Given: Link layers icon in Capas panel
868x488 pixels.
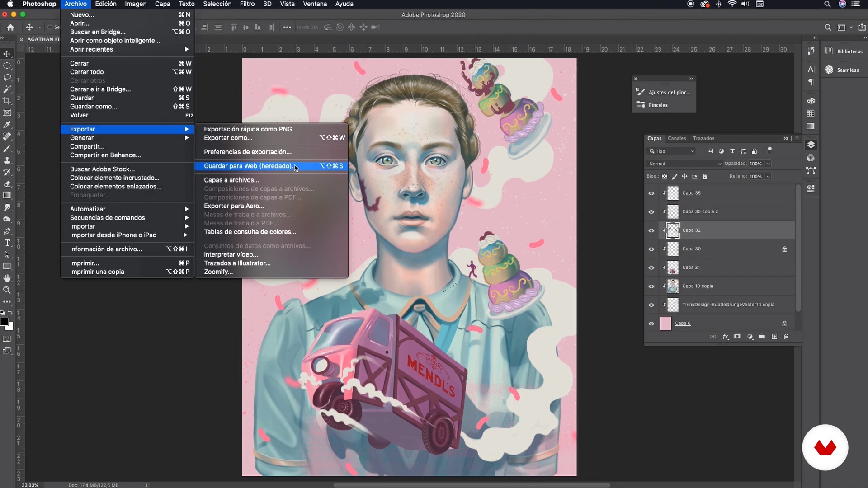Looking at the screenshot, I should coord(713,337).
